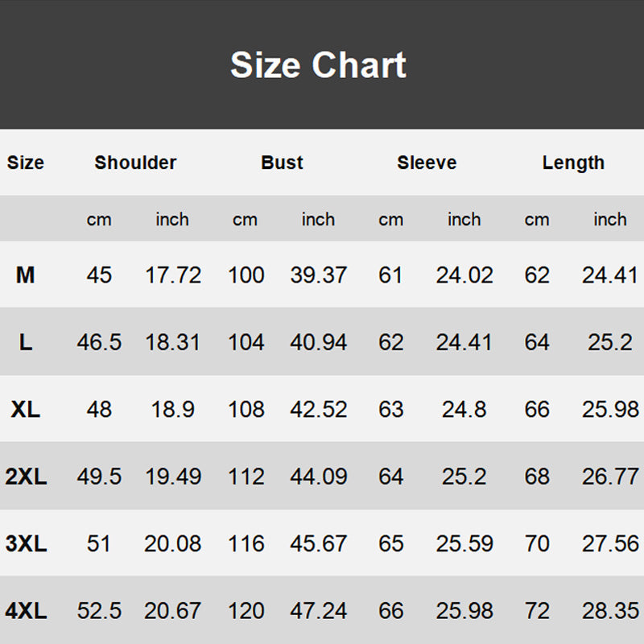644x644 pixels.
Task: Click the Size Chart title
Action: 319,65
